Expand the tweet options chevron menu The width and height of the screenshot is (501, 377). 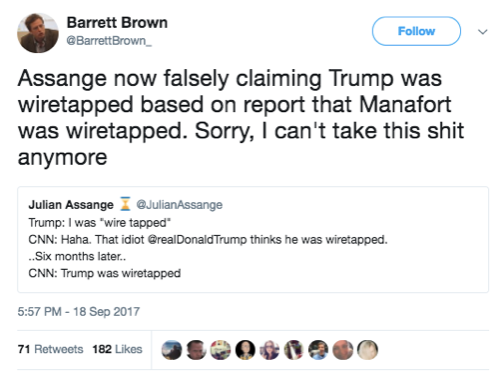[483, 32]
